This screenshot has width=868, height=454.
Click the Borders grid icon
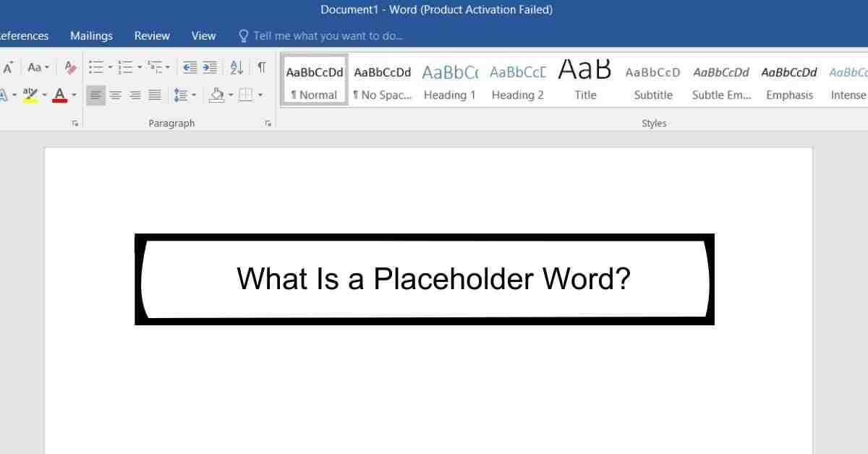pyautogui.click(x=246, y=95)
